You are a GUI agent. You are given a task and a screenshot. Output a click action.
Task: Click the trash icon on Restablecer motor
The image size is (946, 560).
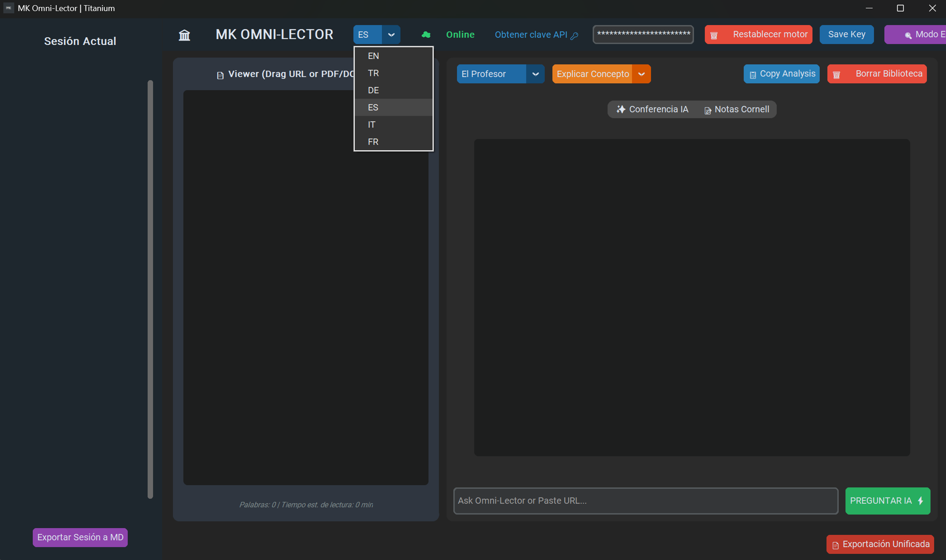714,35
